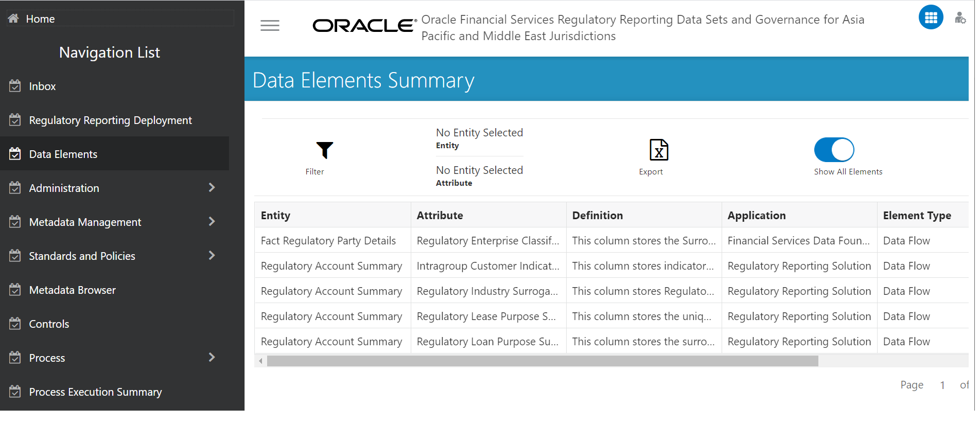980x442 pixels.
Task: Open the application grid launcher icon
Action: [931, 17]
